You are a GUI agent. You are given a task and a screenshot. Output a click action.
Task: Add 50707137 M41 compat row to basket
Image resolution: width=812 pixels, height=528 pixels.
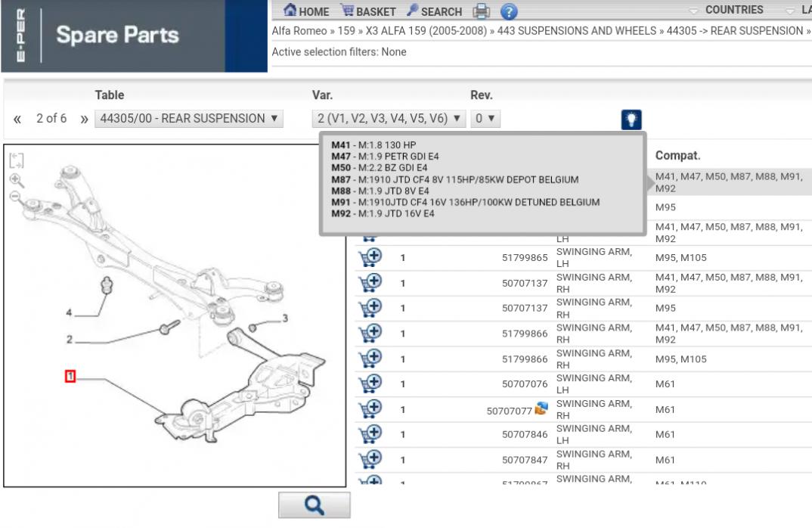pyautogui.click(x=370, y=283)
